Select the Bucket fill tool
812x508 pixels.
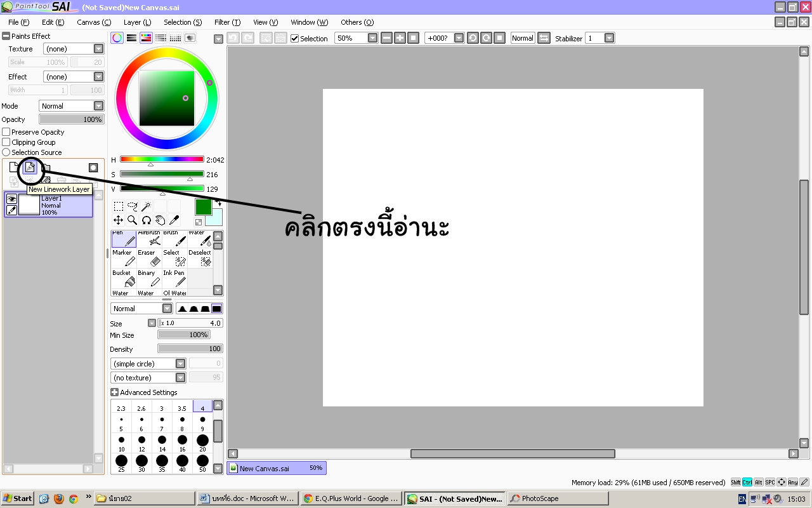pyautogui.click(x=124, y=278)
